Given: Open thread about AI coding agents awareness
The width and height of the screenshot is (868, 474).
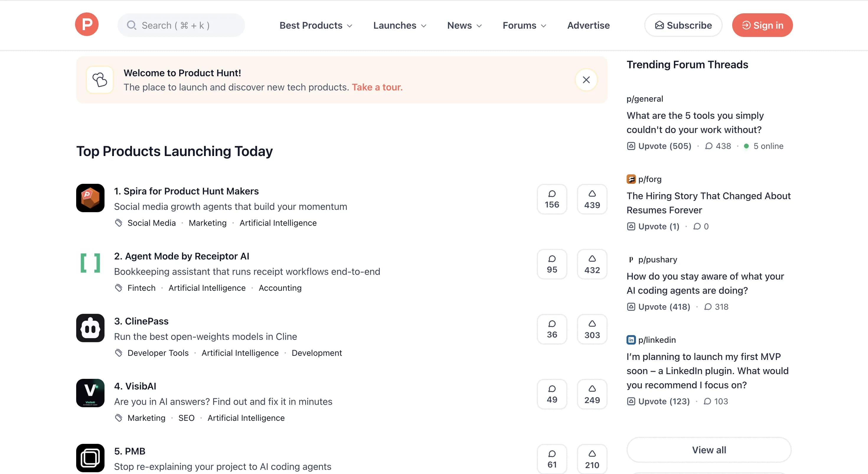Looking at the screenshot, I should [x=705, y=283].
